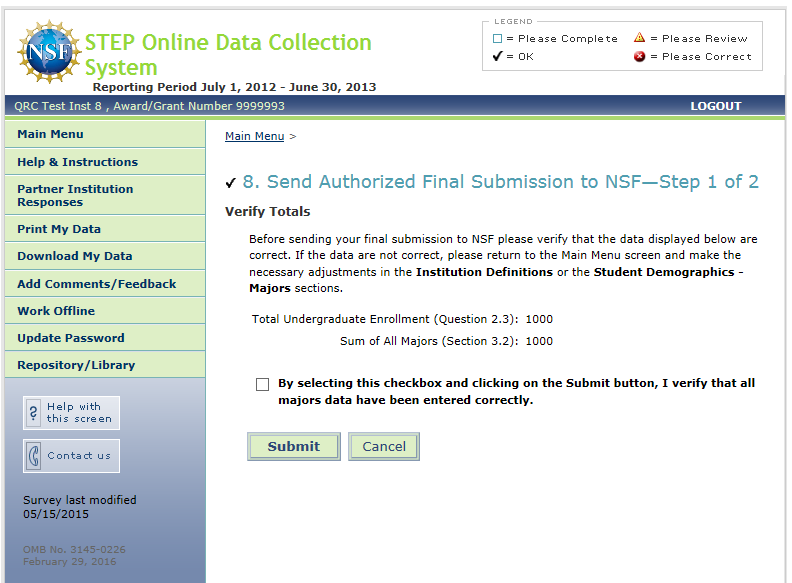This screenshot has height=583, width=792.
Task: Click the Please Complete legend checkbox icon
Action: click(x=497, y=38)
